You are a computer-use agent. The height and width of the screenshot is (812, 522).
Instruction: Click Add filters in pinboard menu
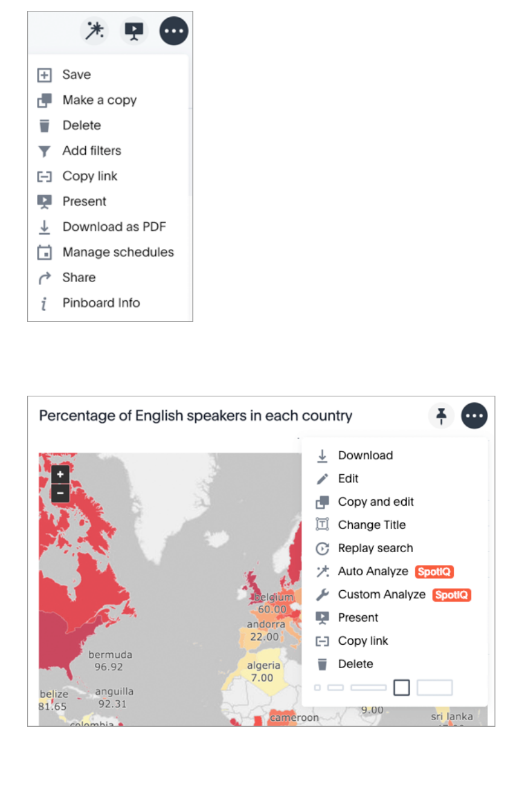pyautogui.click(x=91, y=151)
